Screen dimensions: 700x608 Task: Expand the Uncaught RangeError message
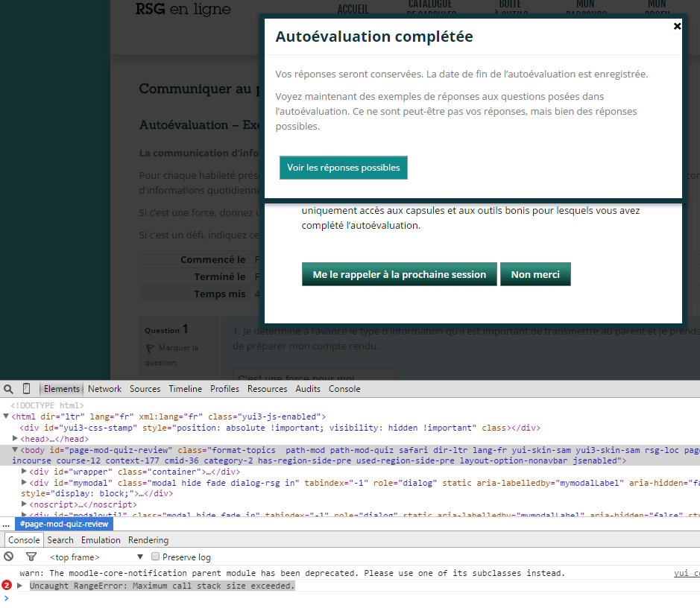tap(20, 586)
